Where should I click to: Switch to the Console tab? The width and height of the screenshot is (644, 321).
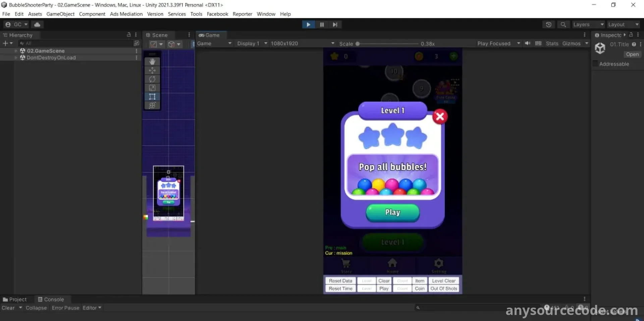(x=51, y=299)
